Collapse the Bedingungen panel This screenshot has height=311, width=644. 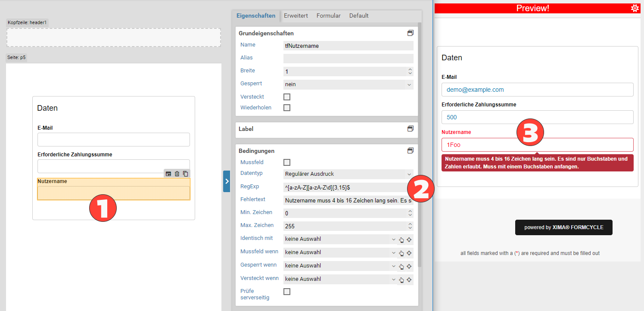coord(410,151)
